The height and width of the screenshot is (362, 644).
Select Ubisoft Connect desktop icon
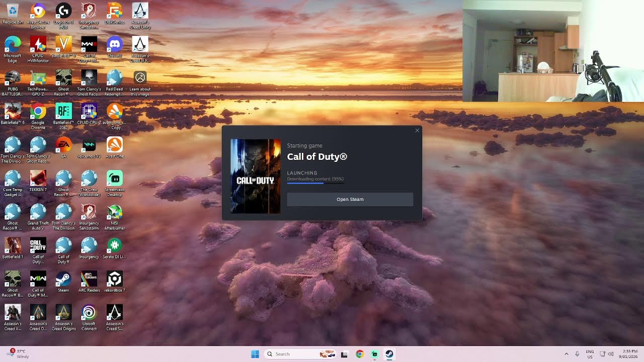[89, 318]
